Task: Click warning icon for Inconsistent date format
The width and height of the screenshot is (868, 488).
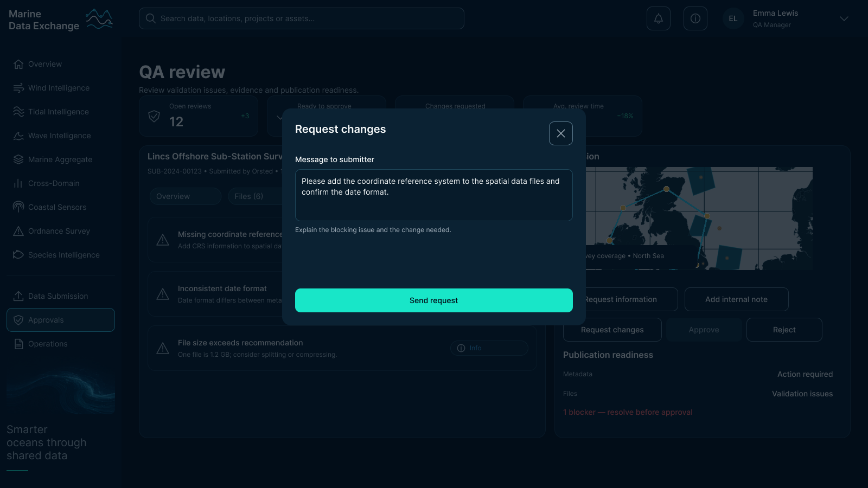Action: tap(163, 294)
